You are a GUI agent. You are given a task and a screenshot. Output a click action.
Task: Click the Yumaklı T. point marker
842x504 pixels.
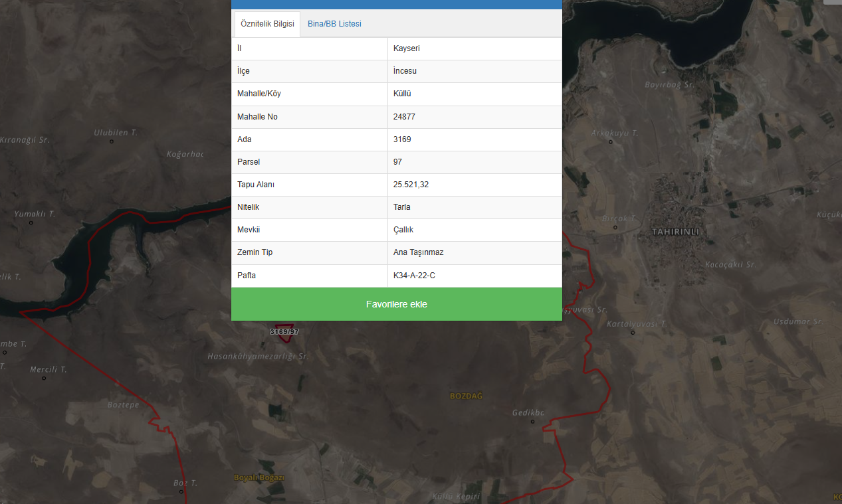click(x=31, y=222)
